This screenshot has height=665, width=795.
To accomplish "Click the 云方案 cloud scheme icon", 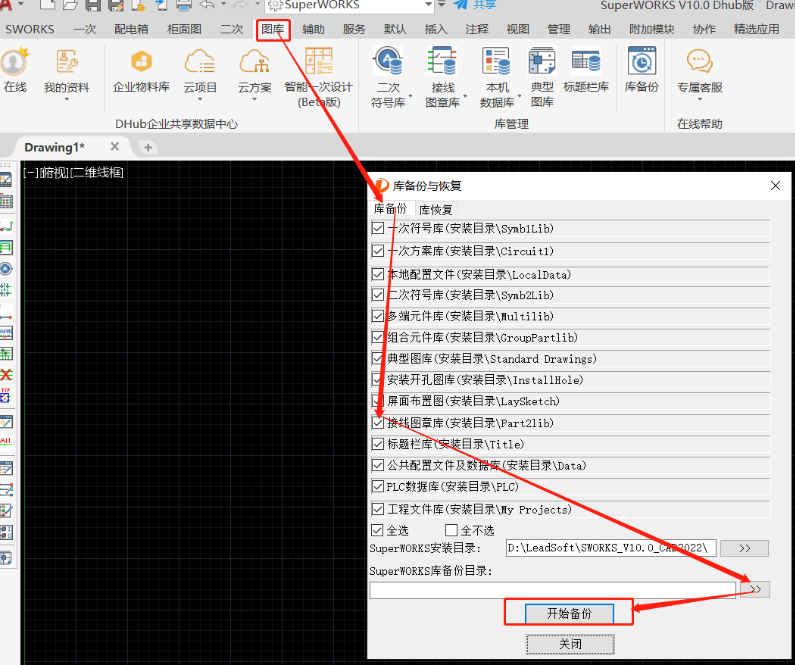I will tap(255, 62).
